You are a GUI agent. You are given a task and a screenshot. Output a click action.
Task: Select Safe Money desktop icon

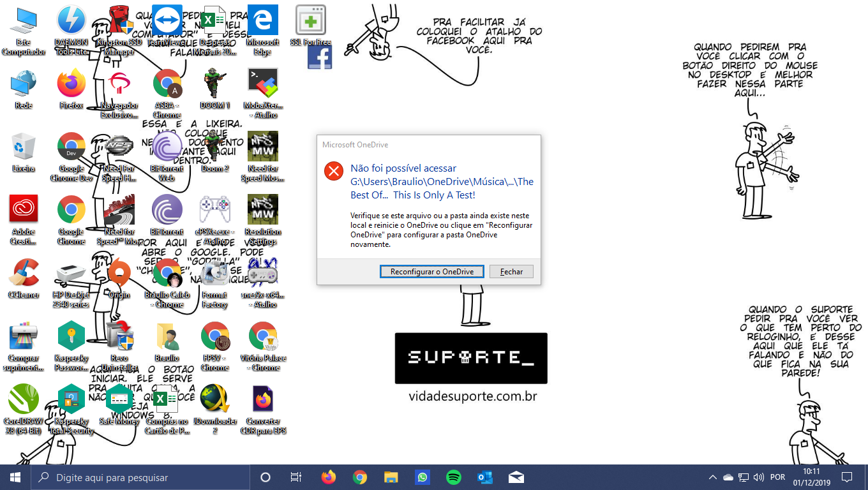pos(119,406)
